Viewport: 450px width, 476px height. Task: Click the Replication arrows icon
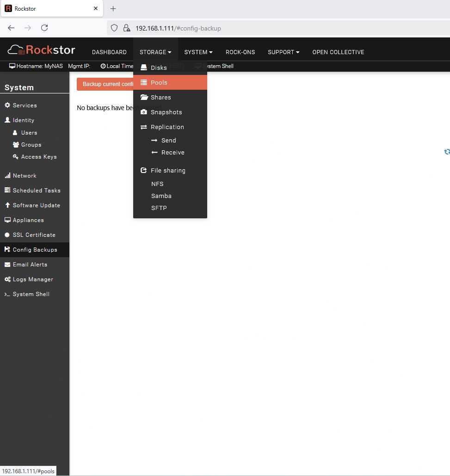pyautogui.click(x=144, y=127)
